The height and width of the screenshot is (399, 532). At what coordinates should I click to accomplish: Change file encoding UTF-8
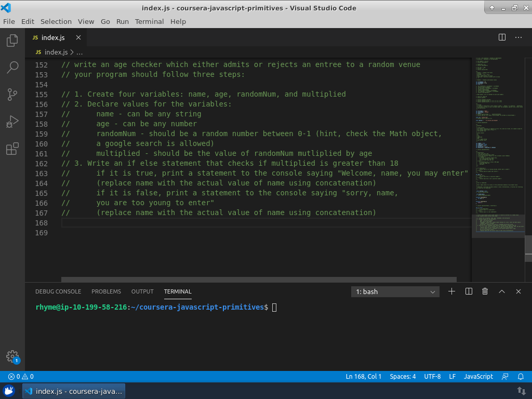[x=432, y=376]
